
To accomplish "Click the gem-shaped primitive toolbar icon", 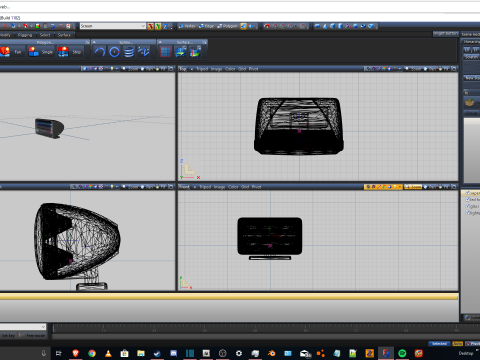I will pos(371,26).
